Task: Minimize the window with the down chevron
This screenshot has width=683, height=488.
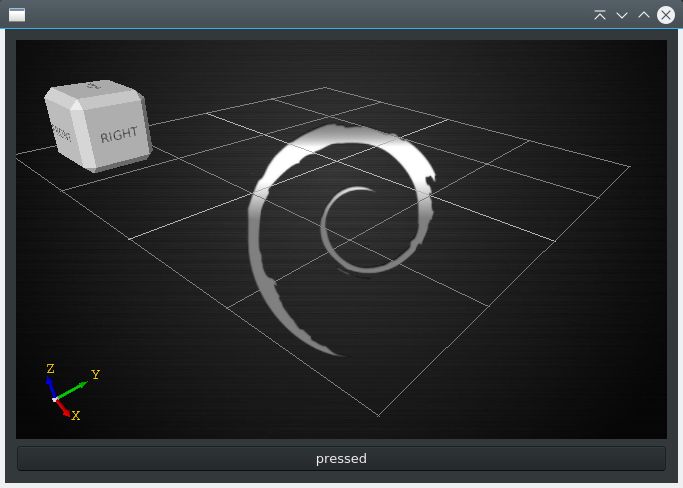Action: coord(622,15)
